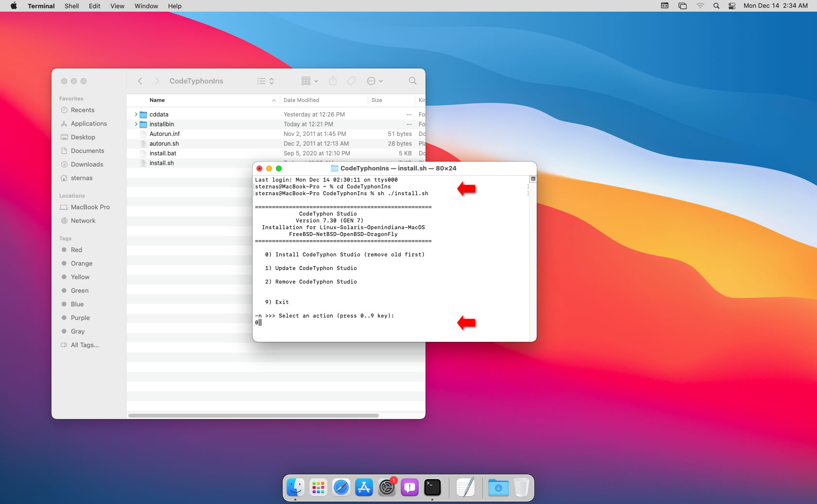The image size is (817, 504).
Task: Expand the cddata folder
Action: (136, 115)
